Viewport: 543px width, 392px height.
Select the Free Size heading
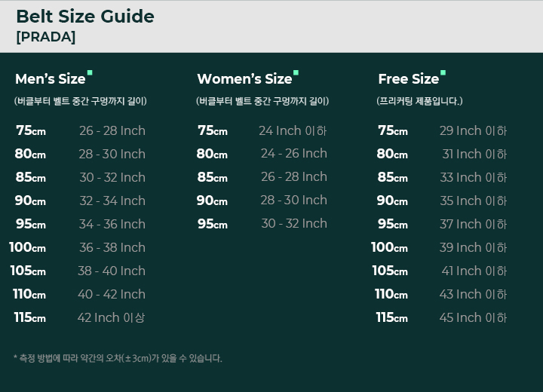[408, 79]
